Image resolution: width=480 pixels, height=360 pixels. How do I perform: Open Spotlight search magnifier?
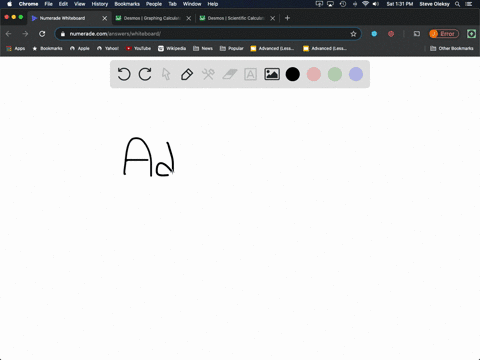point(457,4)
